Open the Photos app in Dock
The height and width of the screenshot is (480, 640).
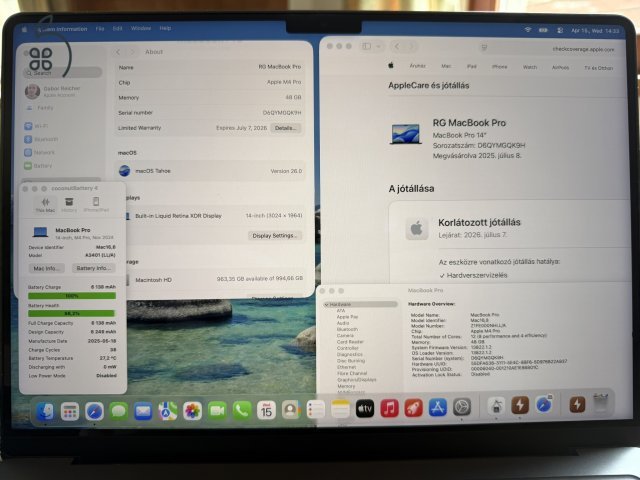point(193,411)
